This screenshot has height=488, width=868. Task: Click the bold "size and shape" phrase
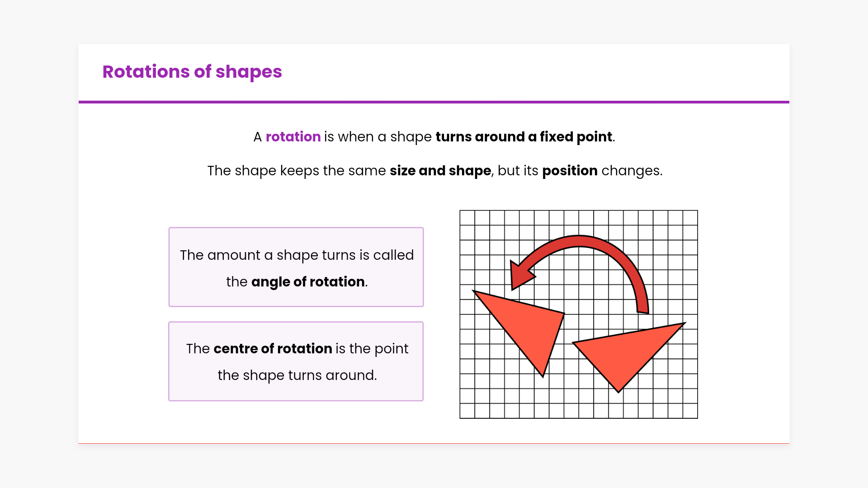pyautogui.click(x=440, y=170)
